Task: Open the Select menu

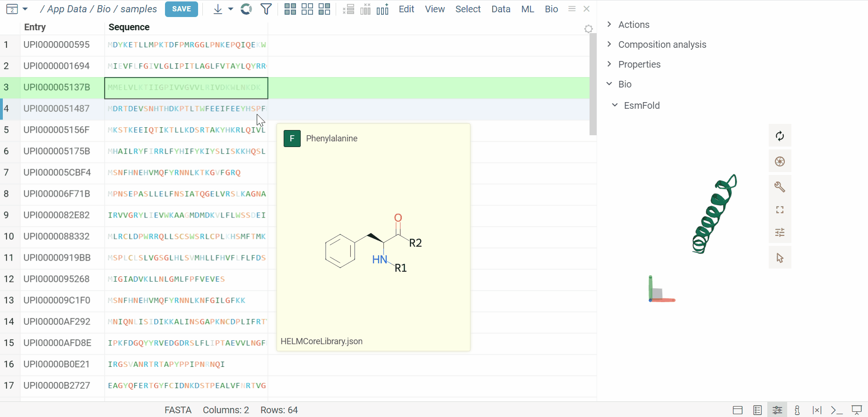Action: (x=468, y=9)
